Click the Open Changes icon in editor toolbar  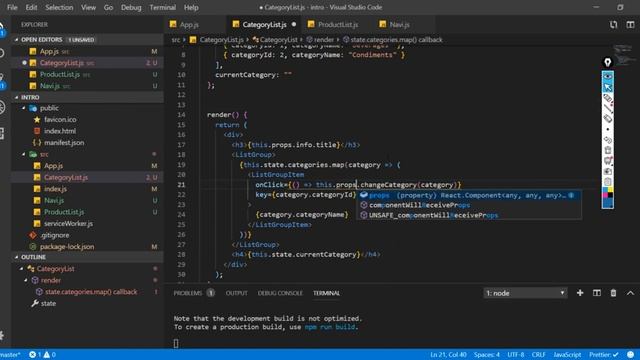[613, 25]
